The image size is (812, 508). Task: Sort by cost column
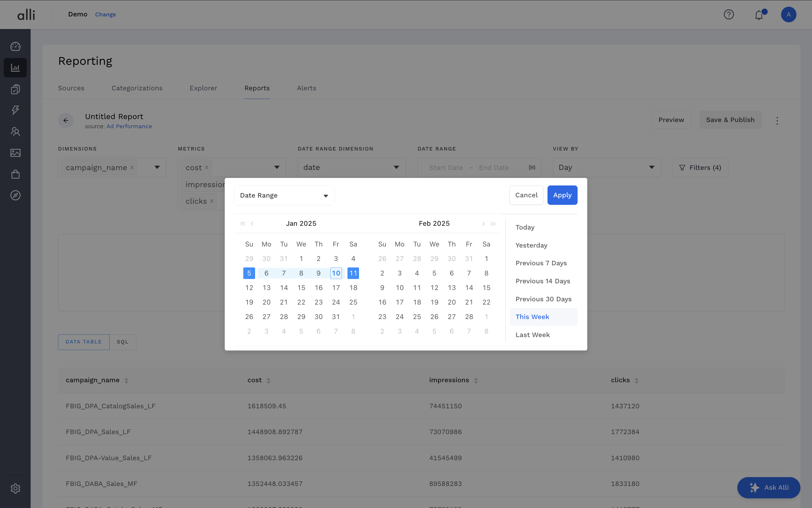(269, 381)
